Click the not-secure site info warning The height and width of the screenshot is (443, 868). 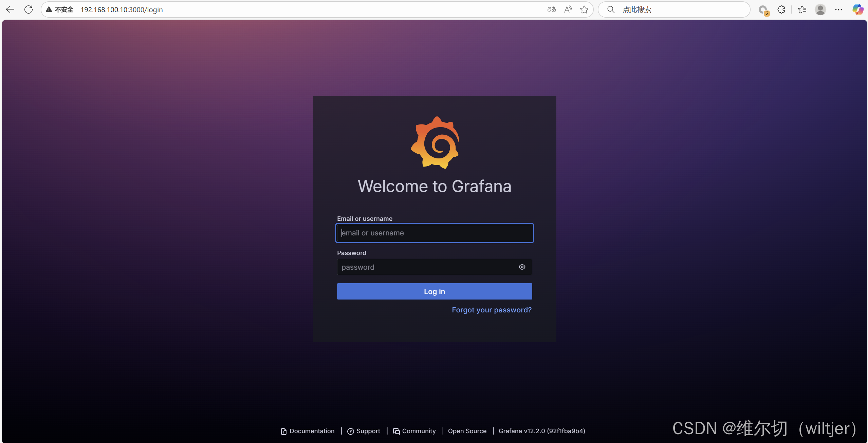pyautogui.click(x=60, y=9)
